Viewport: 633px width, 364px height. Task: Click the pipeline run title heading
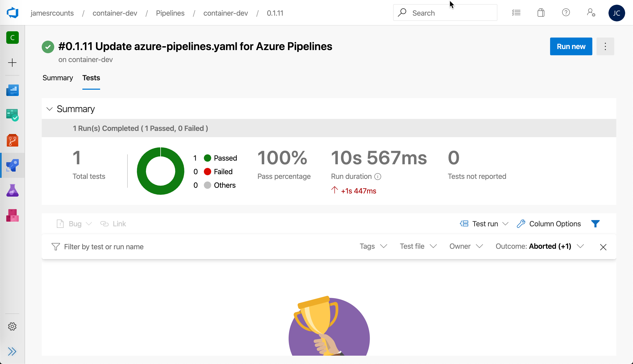[195, 46]
